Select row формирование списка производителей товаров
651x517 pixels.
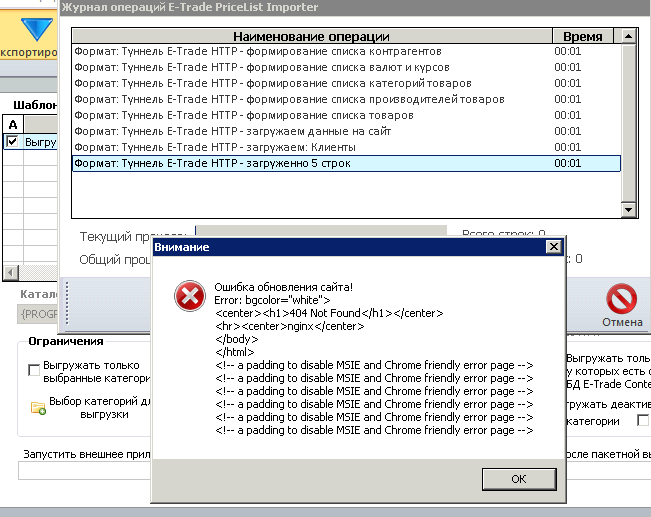346,99
